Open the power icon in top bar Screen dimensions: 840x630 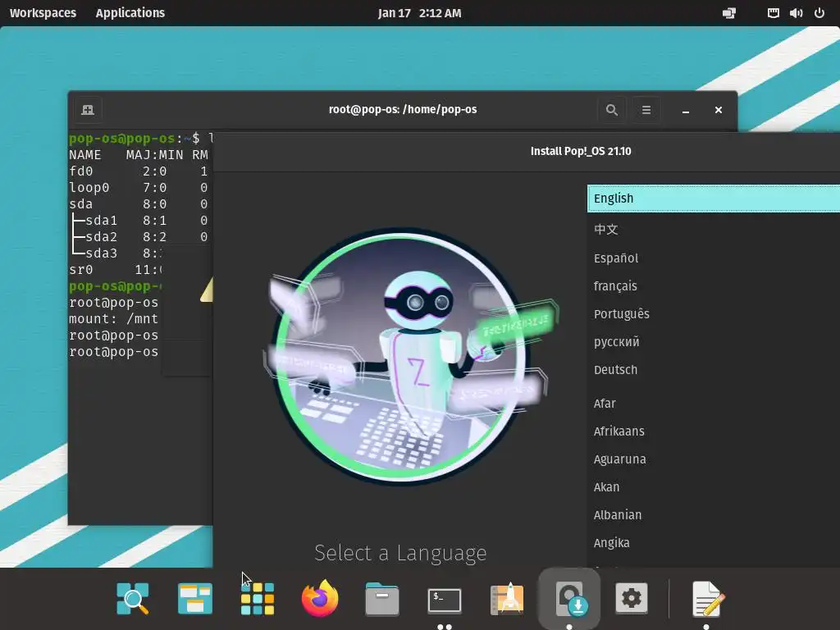pos(819,13)
